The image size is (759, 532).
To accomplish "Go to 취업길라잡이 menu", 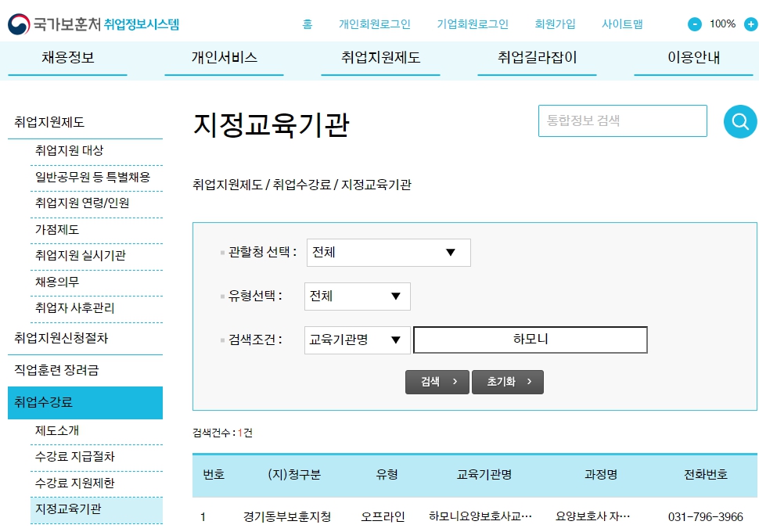I will pos(537,58).
